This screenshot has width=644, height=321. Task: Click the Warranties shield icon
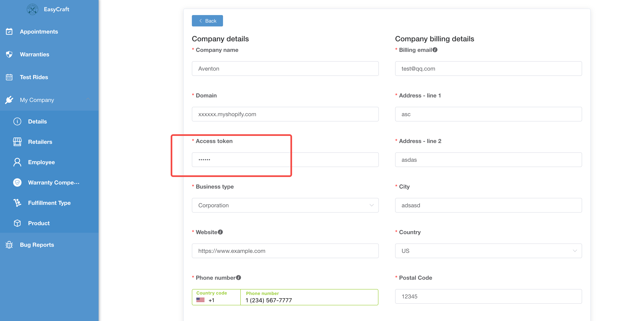9,54
